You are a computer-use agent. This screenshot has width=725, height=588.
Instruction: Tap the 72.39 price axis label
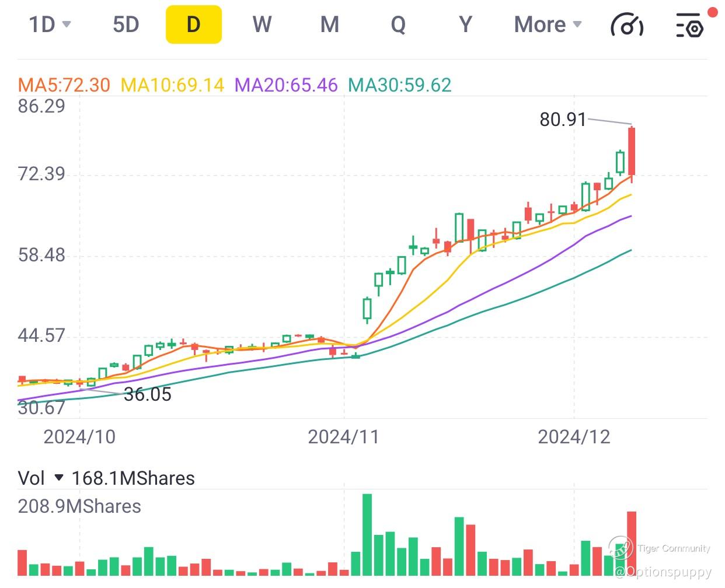(41, 174)
